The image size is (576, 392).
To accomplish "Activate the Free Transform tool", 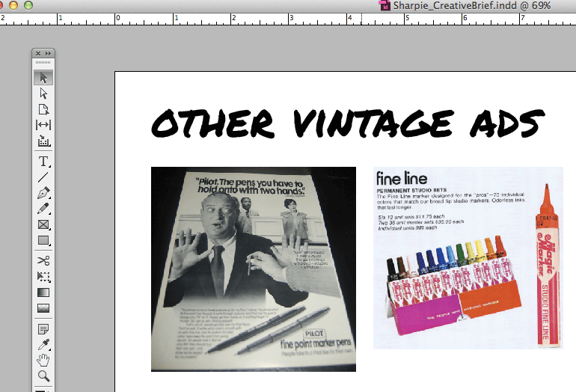I will pos(43,277).
